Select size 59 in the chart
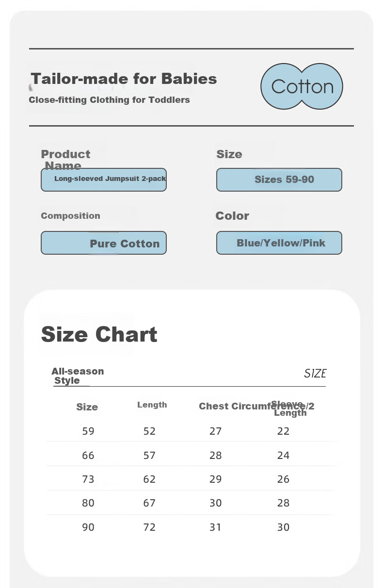The width and height of the screenshot is (383, 588). [88, 431]
